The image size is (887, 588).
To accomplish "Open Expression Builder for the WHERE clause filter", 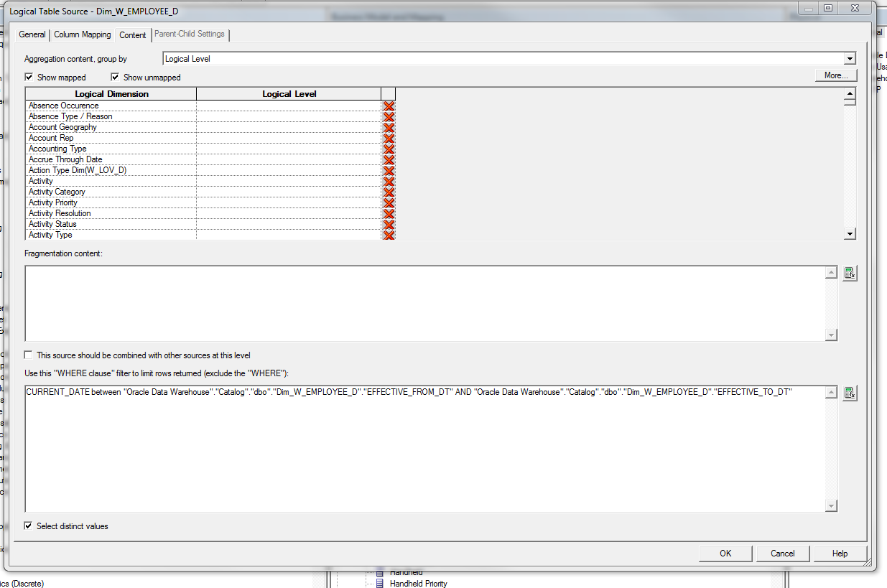I will coord(850,393).
